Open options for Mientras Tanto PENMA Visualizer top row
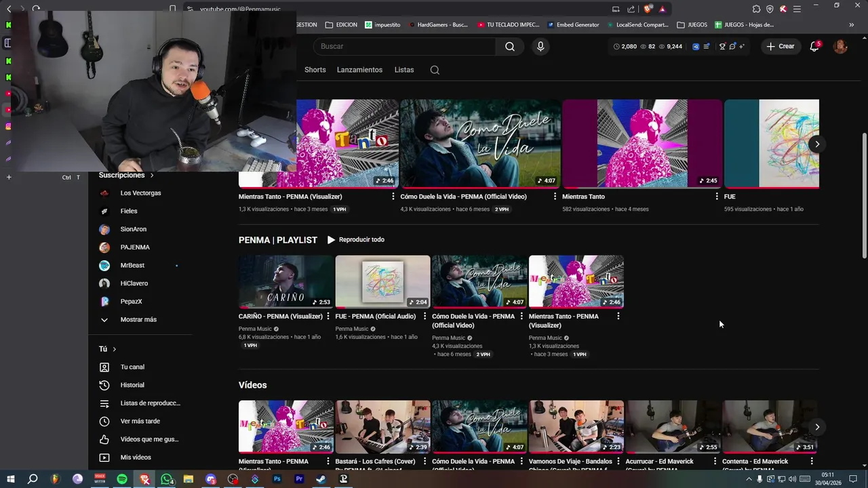This screenshot has height=488, width=868. [x=393, y=197]
